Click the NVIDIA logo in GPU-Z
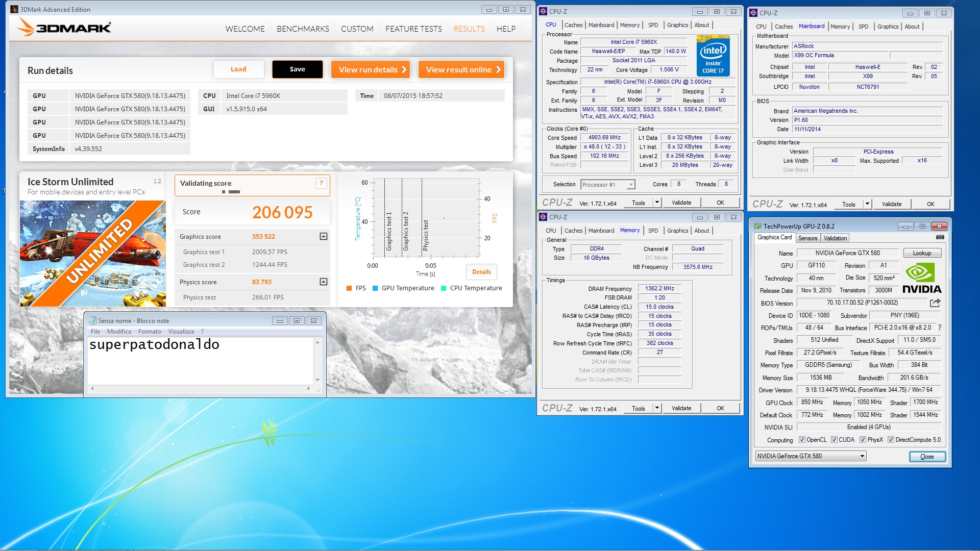 pyautogui.click(x=922, y=278)
